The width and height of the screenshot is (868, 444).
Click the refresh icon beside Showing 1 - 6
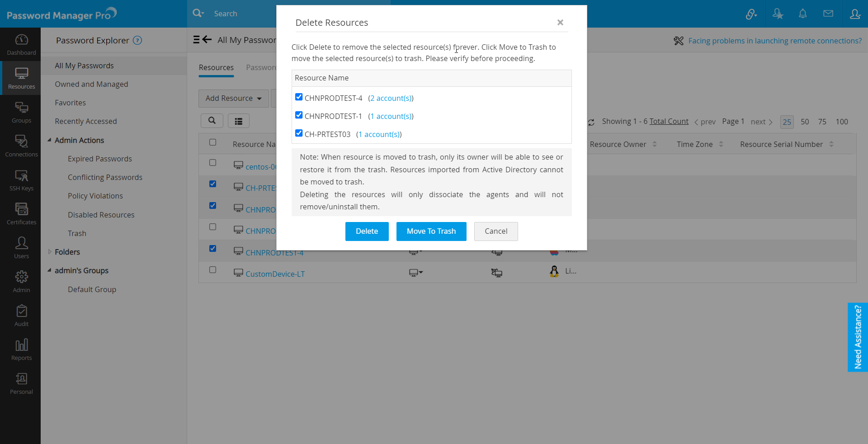[x=591, y=122]
